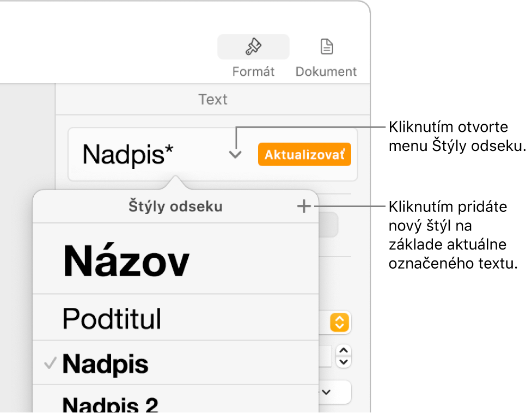Click the value field beside the stepper
Image resolution: width=532 pixels, height=413 pixels.
point(325,356)
